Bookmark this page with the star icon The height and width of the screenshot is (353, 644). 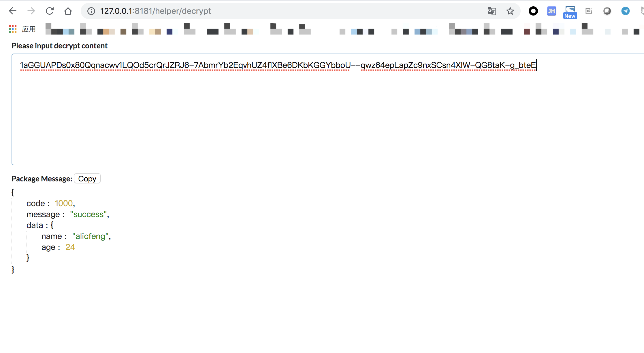point(510,11)
